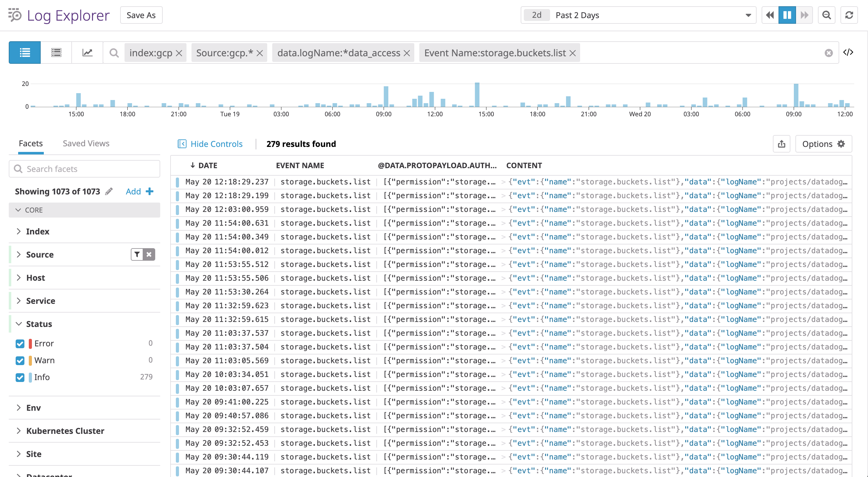Expand the Kubernetes Cluster facet

point(65,430)
